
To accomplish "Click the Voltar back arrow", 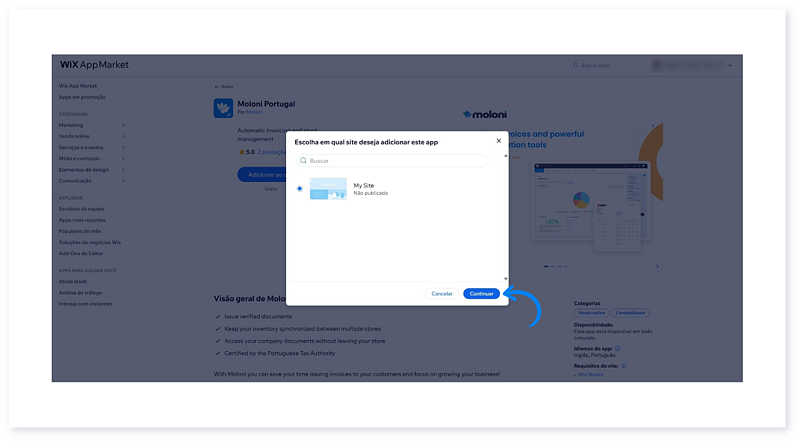I will [218, 87].
